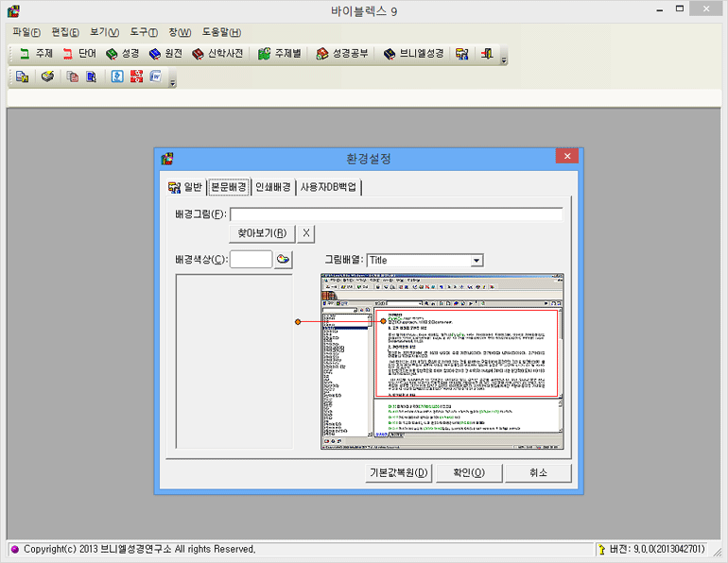Open the 편집(E) menu
The image size is (728, 563).
65,32
